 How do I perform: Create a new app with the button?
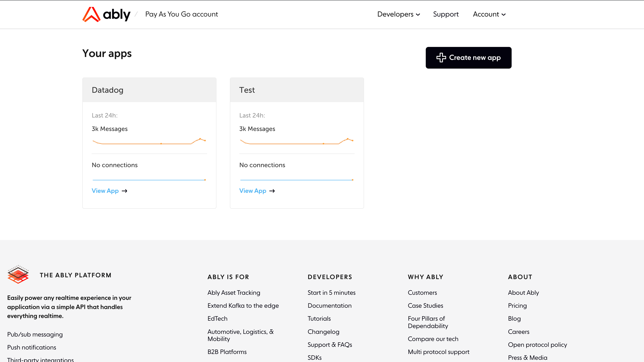click(x=468, y=58)
